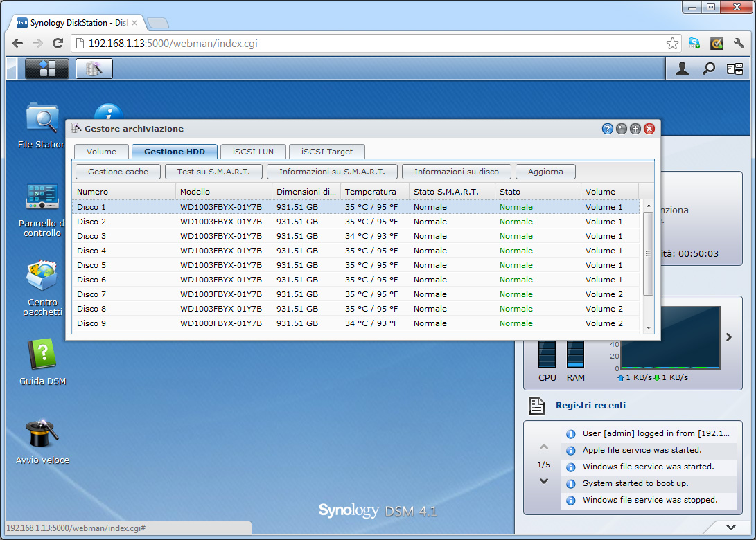
Task: Click info icon beside 'Apple file service was started'
Action: (571, 451)
